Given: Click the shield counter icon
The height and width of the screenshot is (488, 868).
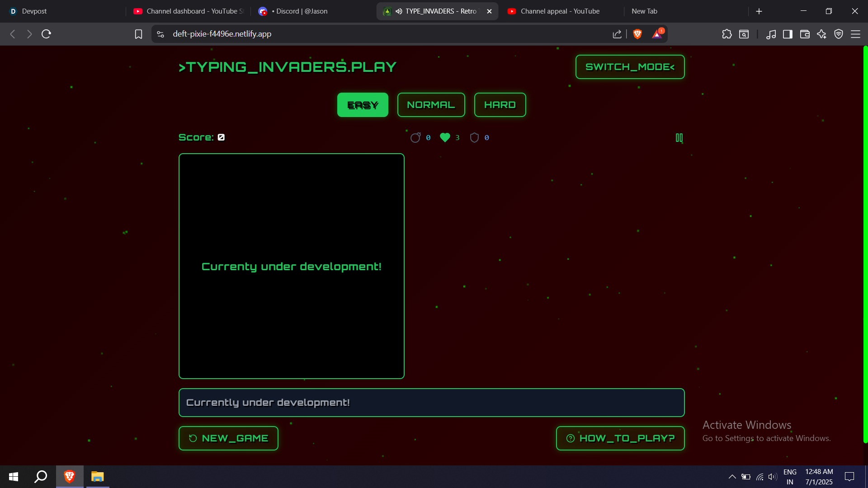Looking at the screenshot, I should [474, 137].
